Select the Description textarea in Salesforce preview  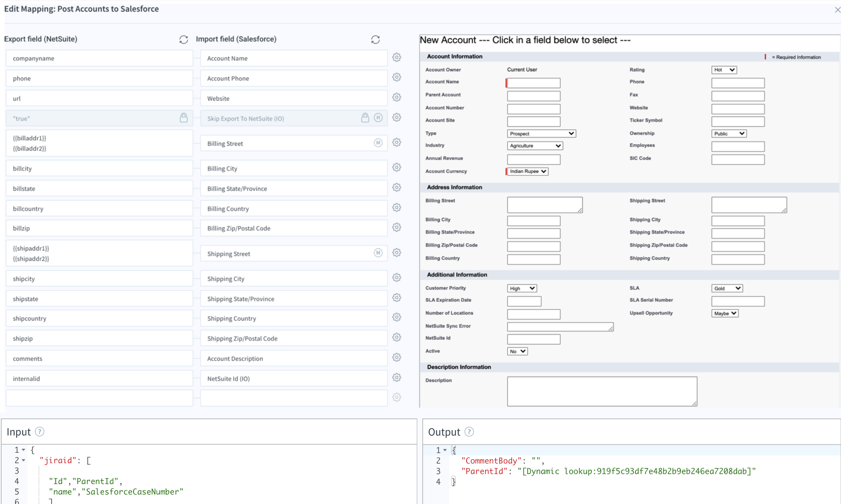tap(602, 391)
